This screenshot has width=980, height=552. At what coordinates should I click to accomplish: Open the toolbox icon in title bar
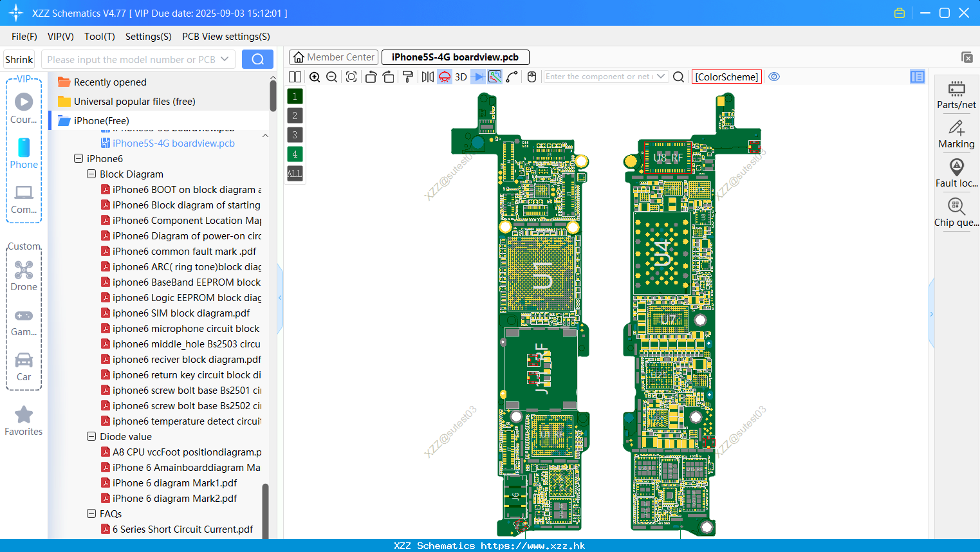pyautogui.click(x=900, y=13)
